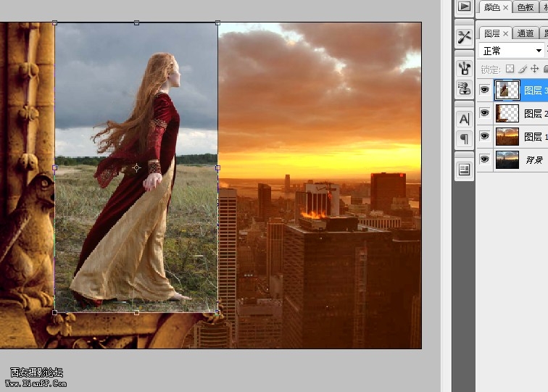The height and width of the screenshot is (392, 548).
Task: Select the 图层 2 layer thumbnail
Action: pos(507,113)
